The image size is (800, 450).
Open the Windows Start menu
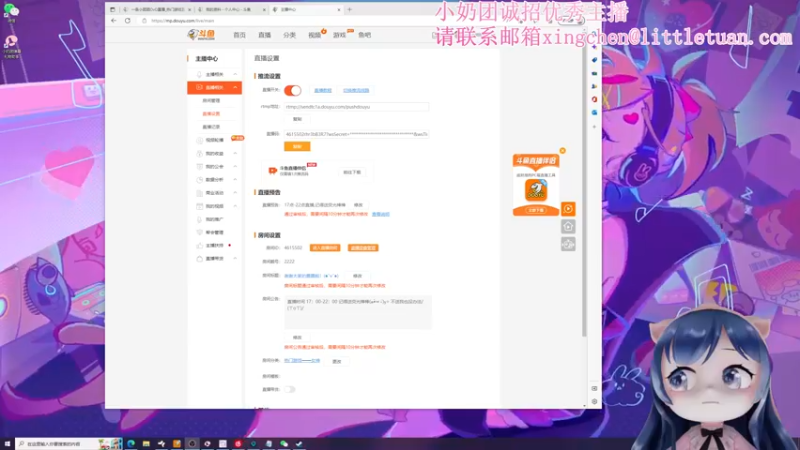pos(7,444)
